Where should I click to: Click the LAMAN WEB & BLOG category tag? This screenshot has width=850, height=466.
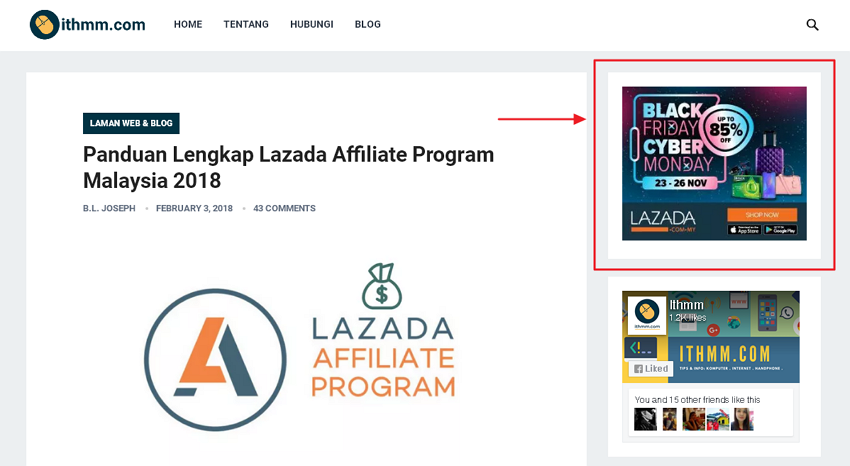[131, 124]
